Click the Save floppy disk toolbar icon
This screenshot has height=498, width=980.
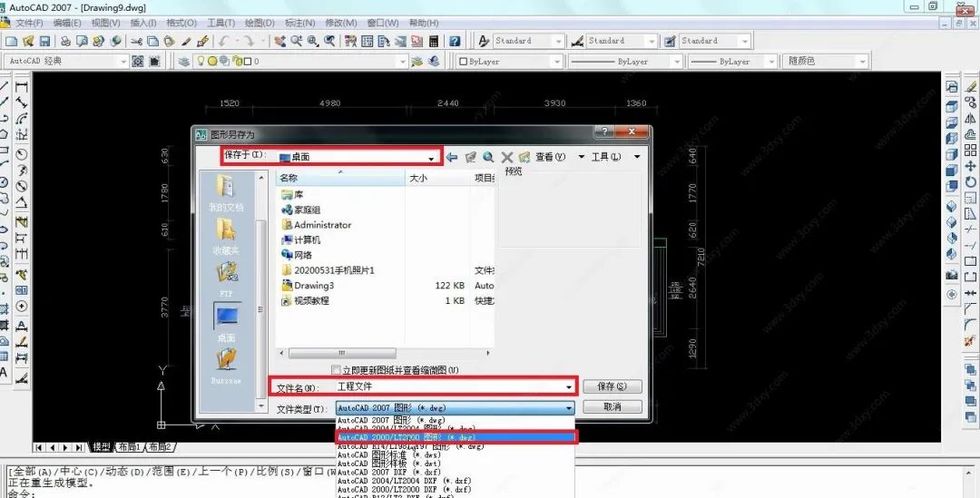(44, 41)
